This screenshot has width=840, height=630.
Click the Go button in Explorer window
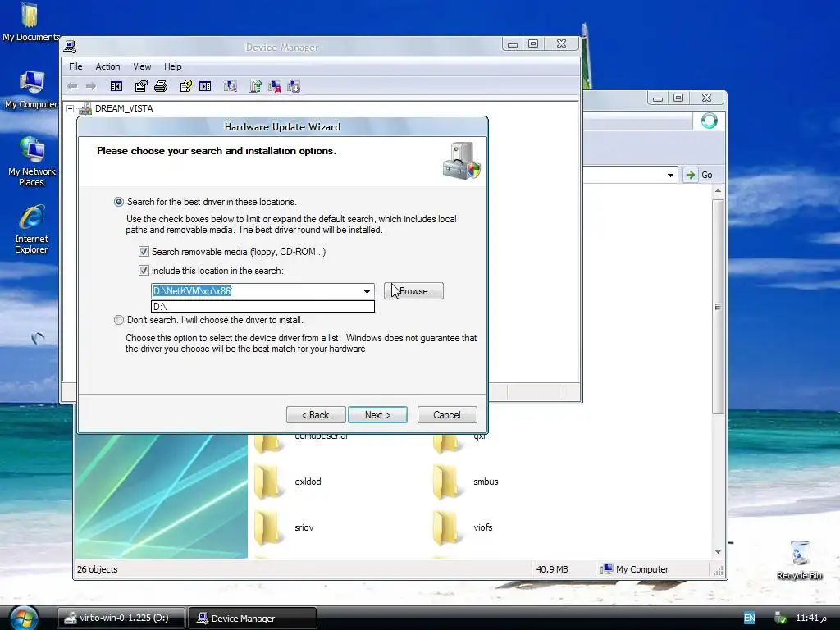(701, 176)
